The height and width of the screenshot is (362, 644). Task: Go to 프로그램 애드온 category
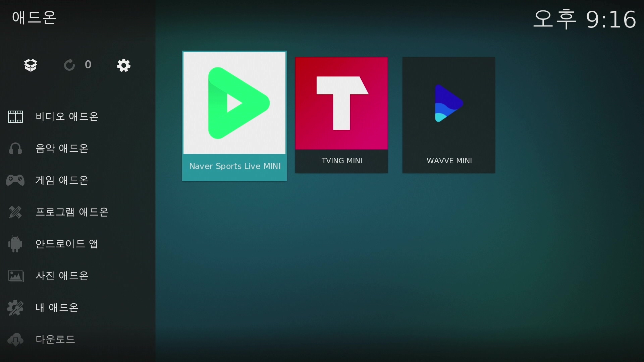pos(72,212)
